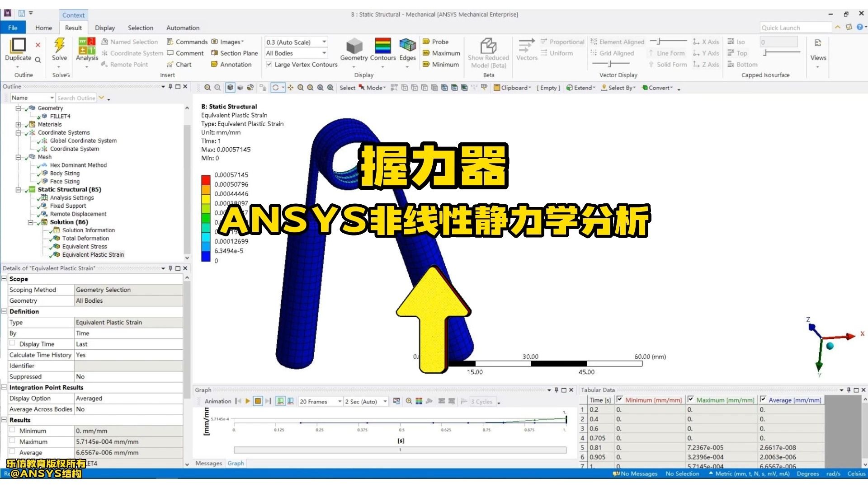The height and width of the screenshot is (488, 868).
Task: Collapse the Geometry tree node
Action: 18,108
